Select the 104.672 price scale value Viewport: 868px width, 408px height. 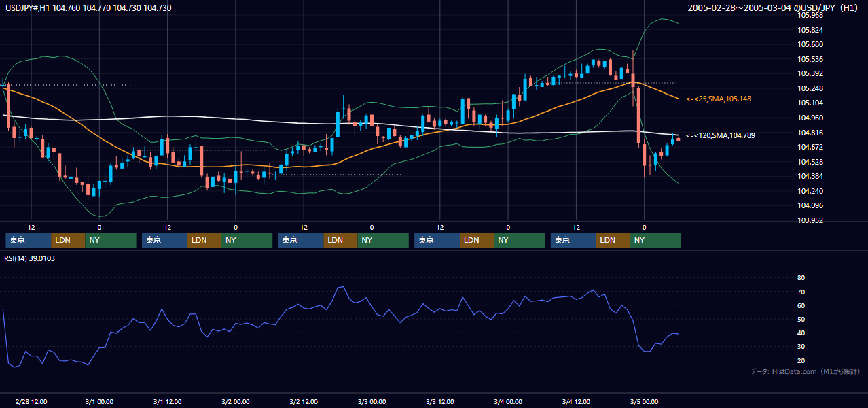(810, 147)
